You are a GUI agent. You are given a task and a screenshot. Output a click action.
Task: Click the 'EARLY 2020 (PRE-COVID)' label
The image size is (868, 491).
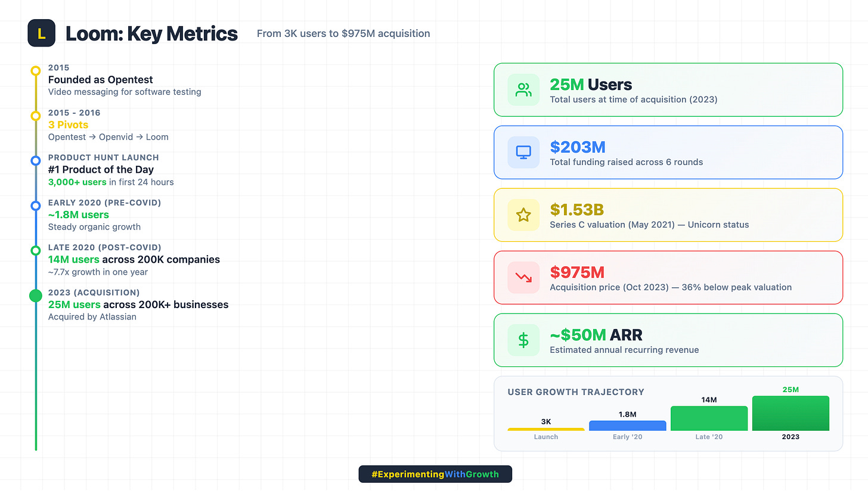pyautogui.click(x=105, y=203)
